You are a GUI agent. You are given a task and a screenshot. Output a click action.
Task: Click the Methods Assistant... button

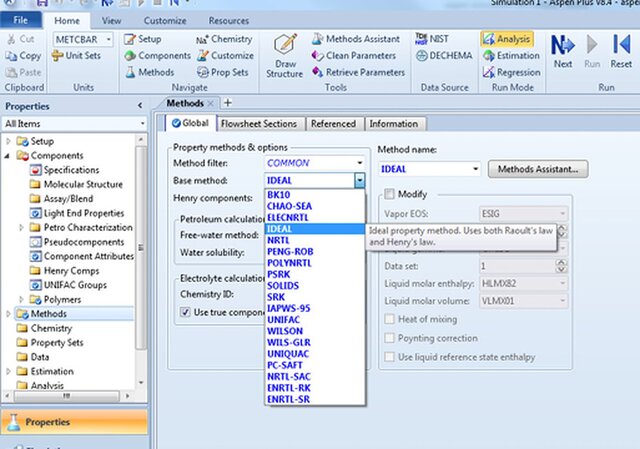(x=538, y=169)
